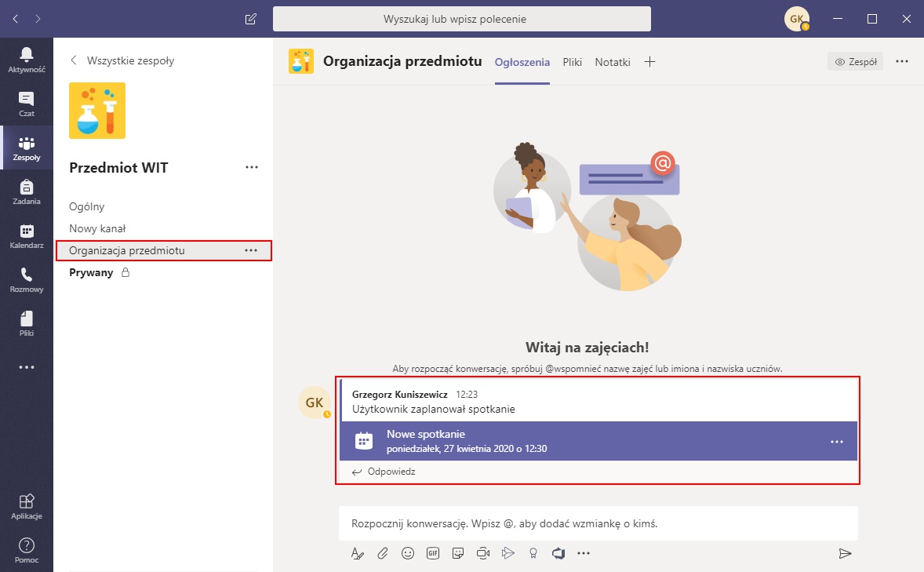Focus the search or command box
Image resolution: width=924 pixels, height=572 pixels.
pyautogui.click(x=462, y=19)
